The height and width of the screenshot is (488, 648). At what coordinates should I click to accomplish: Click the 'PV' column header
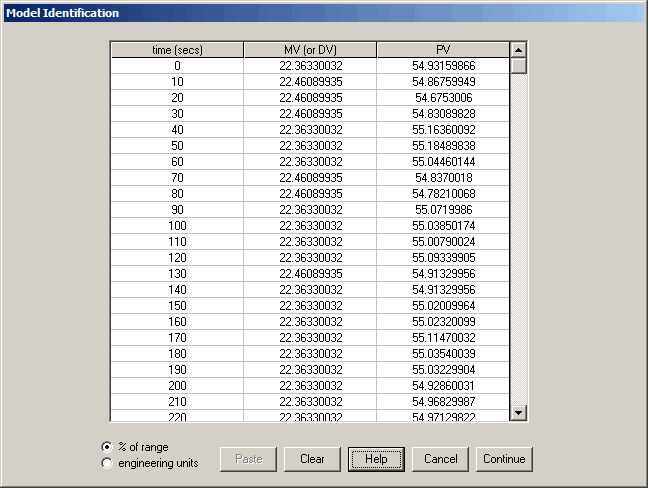point(443,50)
